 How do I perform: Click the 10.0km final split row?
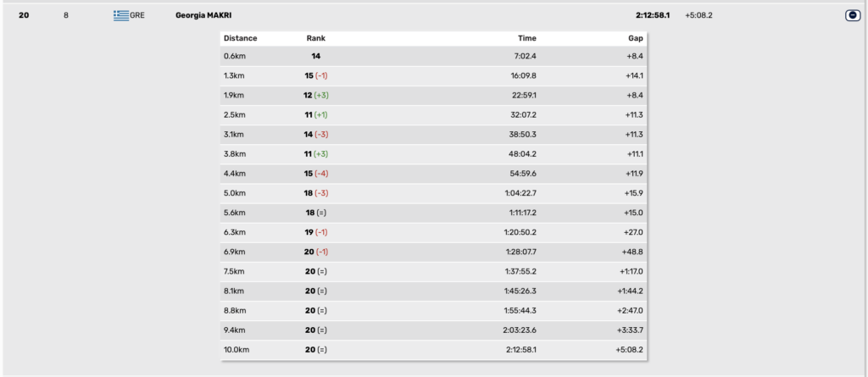pyautogui.click(x=433, y=350)
